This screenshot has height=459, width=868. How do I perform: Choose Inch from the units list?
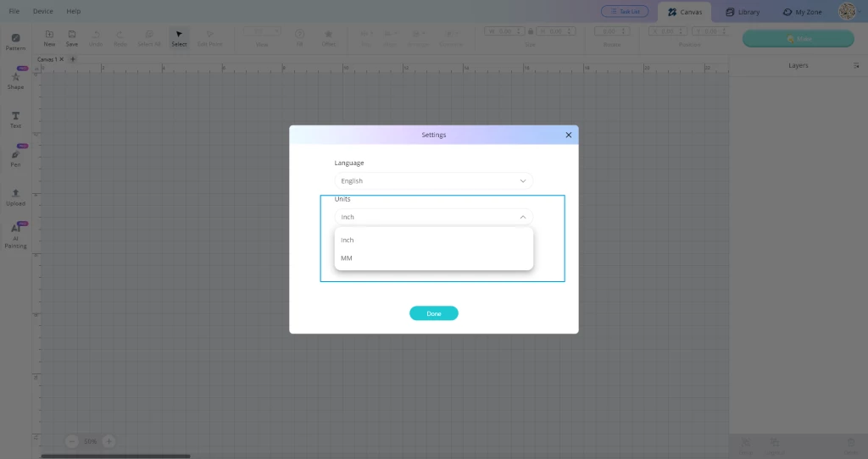tap(433, 240)
